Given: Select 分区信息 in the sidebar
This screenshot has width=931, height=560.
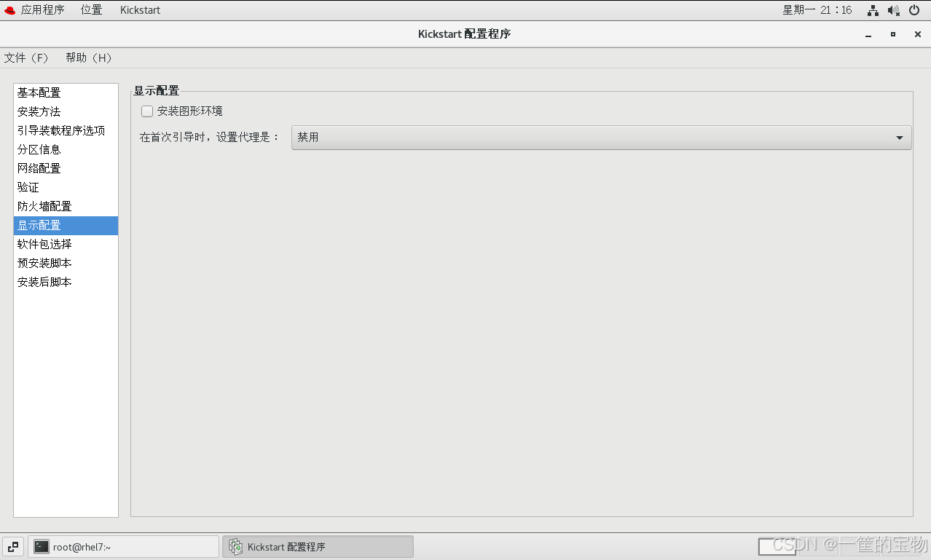Looking at the screenshot, I should pos(66,150).
